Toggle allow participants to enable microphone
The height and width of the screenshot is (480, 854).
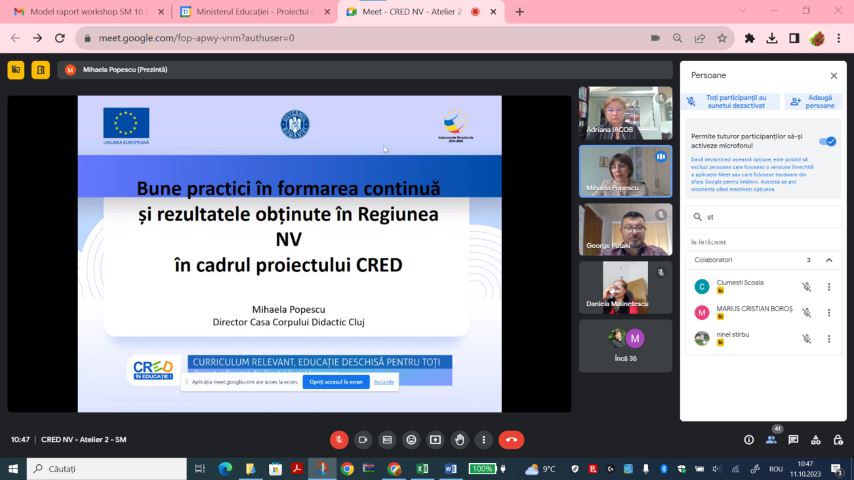(827, 141)
